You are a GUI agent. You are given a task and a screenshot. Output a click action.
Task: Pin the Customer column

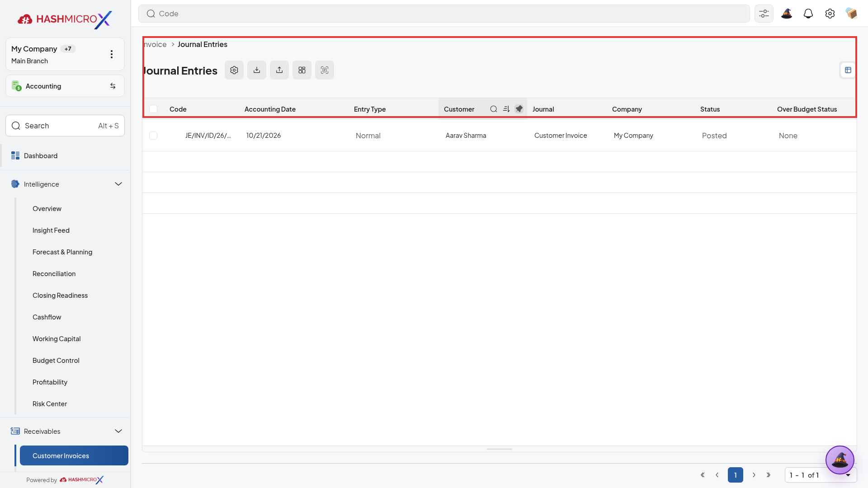(x=519, y=109)
